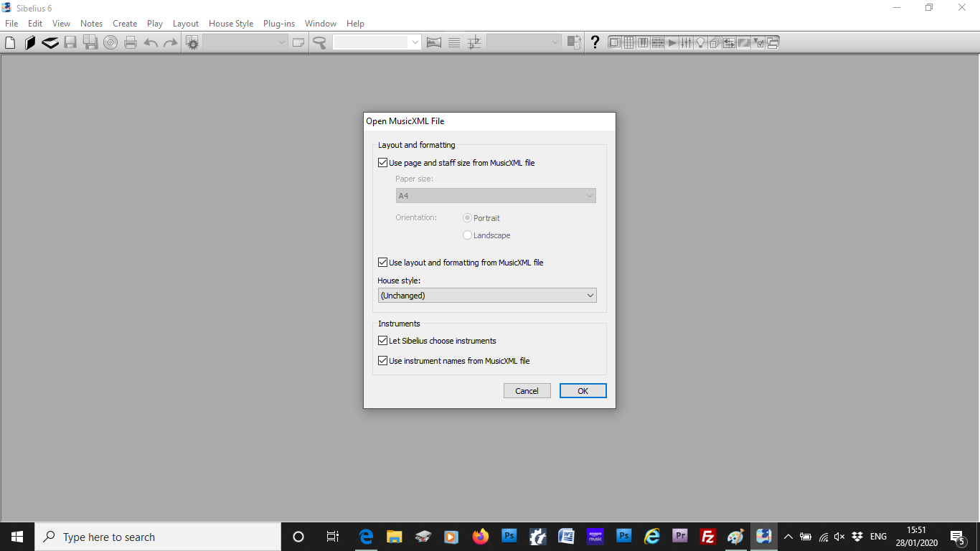
Task: Toggle the Playback window icon
Action: [x=672, y=42]
